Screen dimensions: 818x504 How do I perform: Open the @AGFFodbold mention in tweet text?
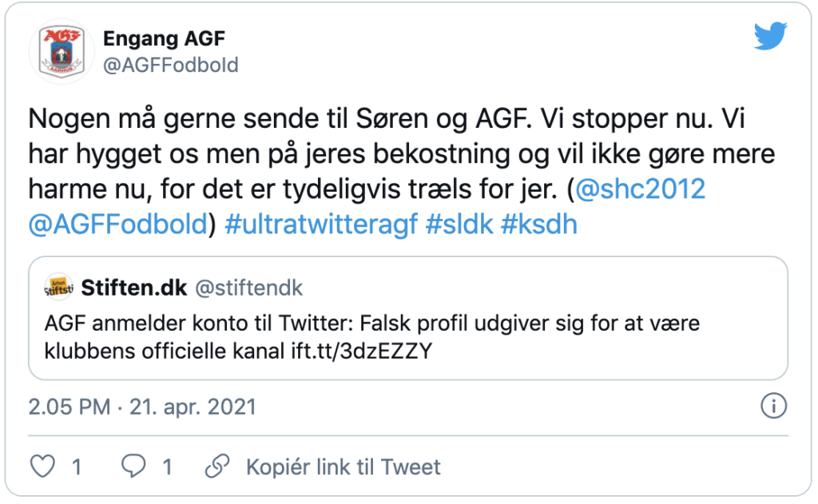(118, 224)
